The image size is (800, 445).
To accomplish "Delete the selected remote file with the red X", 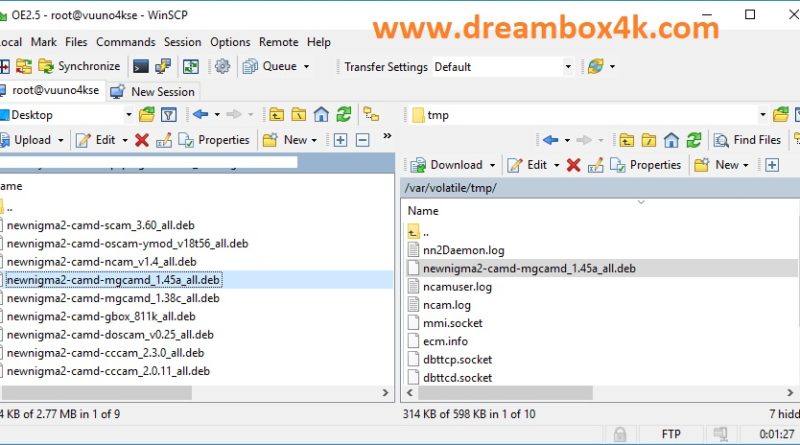I will [x=573, y=165].
